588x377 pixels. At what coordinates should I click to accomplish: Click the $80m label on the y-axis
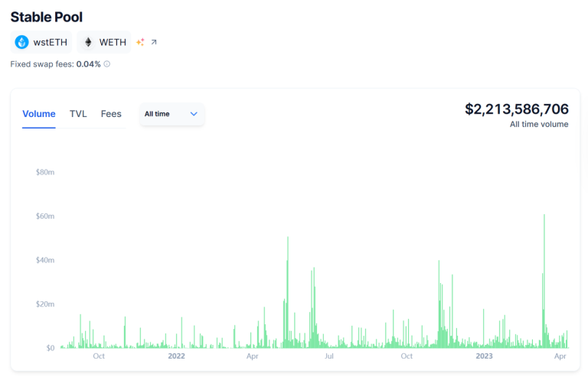[x=44, y=172]
